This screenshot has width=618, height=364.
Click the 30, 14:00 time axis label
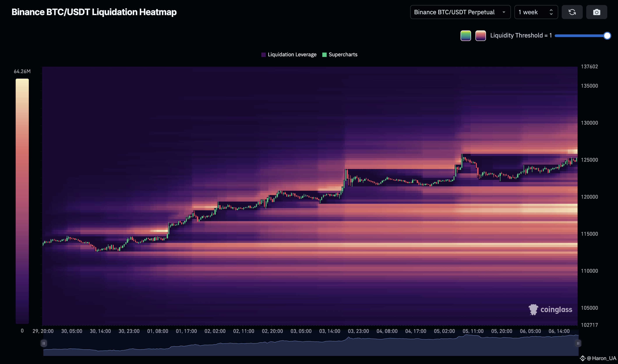click(x=100, y=331)
